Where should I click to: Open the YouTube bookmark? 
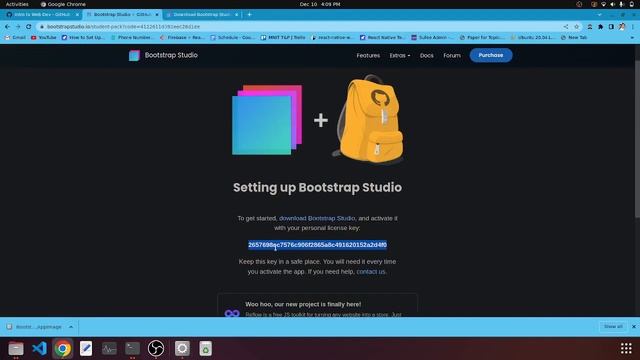click(44, 37)
